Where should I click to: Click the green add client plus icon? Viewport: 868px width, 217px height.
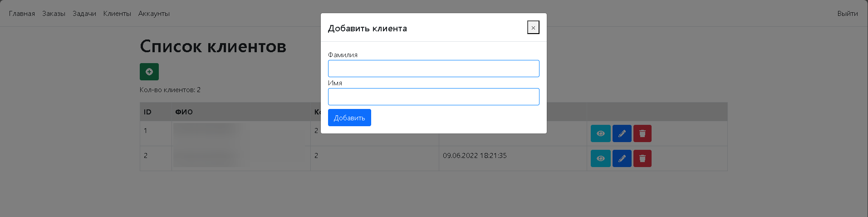point(149,72)
